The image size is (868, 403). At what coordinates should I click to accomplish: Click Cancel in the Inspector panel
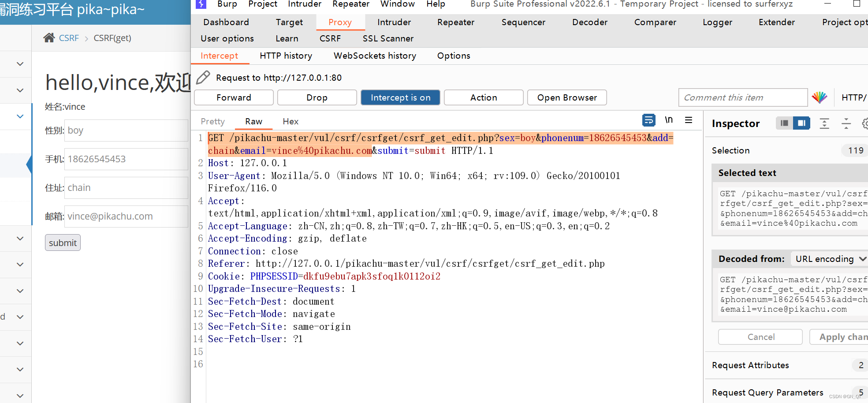pos(760,337)
